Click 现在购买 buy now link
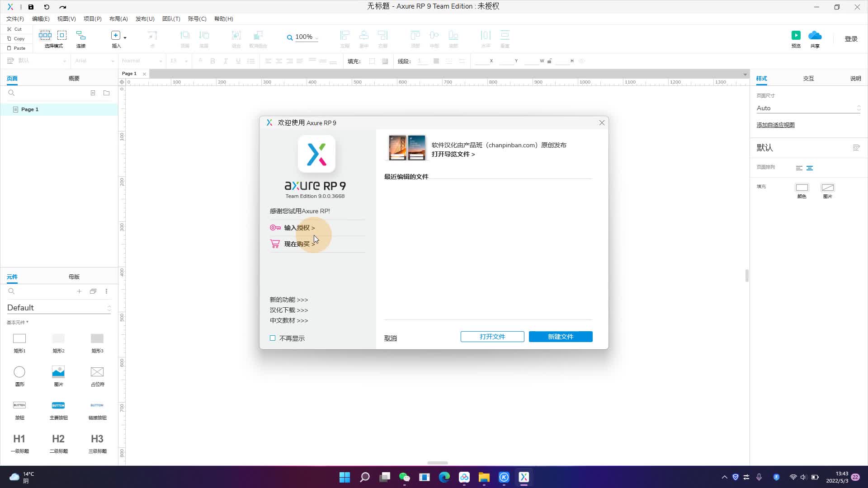The width and height of the screenshot is (868, 488). 299,244
